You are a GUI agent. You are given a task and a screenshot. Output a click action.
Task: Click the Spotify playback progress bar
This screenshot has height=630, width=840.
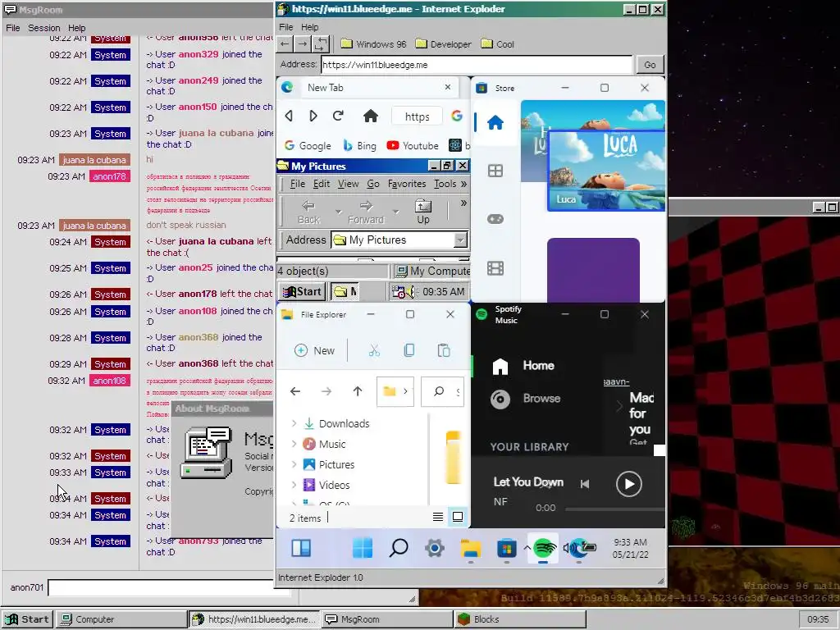pyautogui.click(x=614, y=509)
